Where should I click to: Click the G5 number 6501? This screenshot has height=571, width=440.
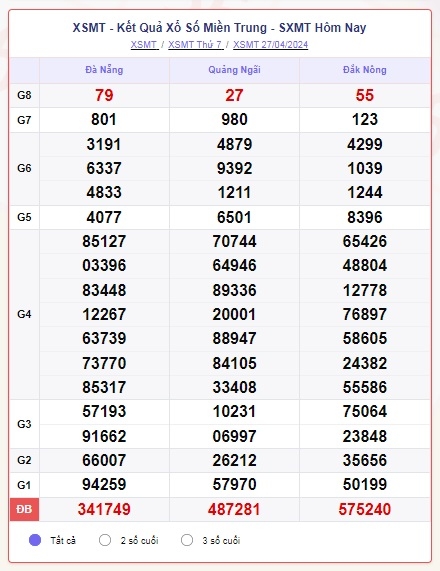pos(234,217)
